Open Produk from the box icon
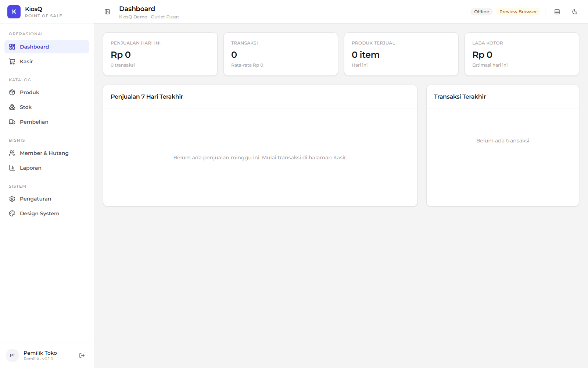This screenshot has height=368, width=588. coord(12,92)
